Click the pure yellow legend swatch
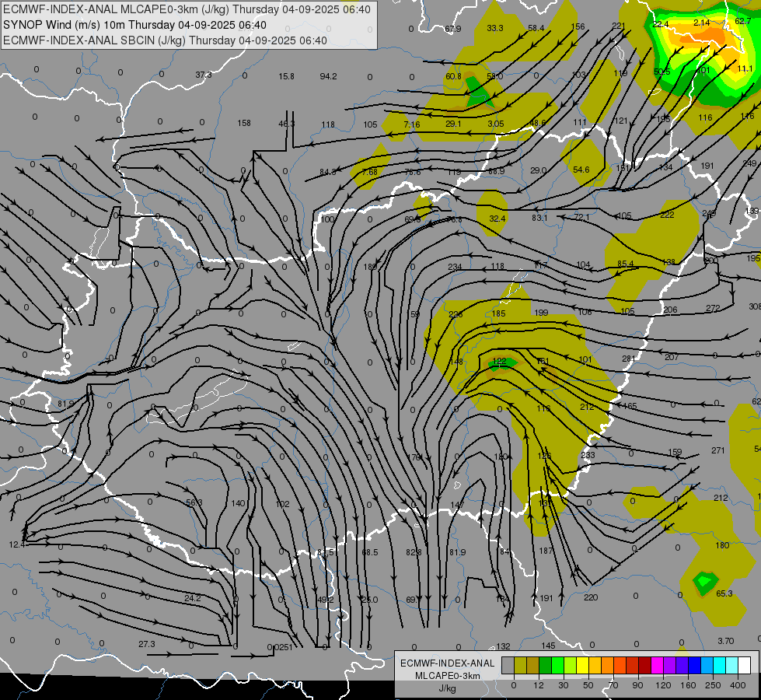761x700 pixels. (583, 666)
